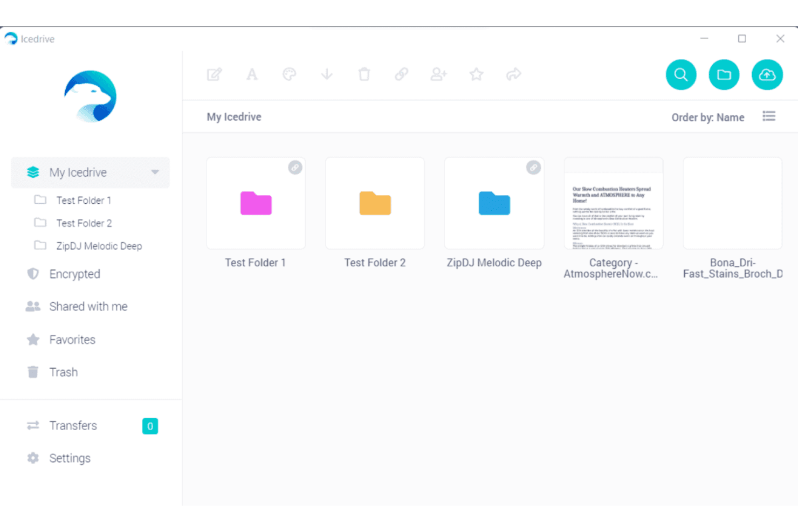Open the Trash section
The width and height of the screenshot is (798, 532).
(x=64, y=372)
